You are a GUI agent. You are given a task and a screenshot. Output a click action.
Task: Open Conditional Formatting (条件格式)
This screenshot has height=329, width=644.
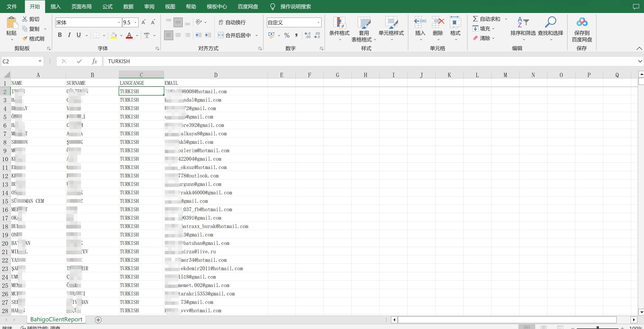[x=339, y=29]
